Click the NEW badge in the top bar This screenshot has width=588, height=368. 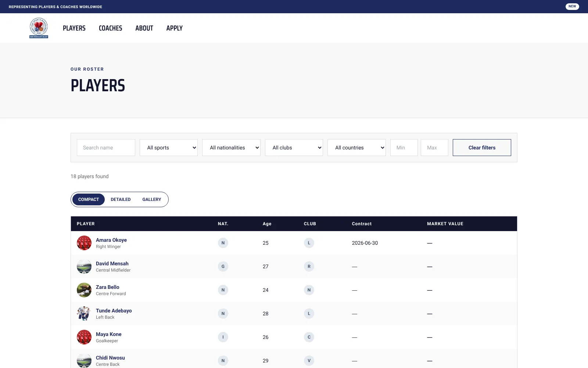[x=572, y=6]
